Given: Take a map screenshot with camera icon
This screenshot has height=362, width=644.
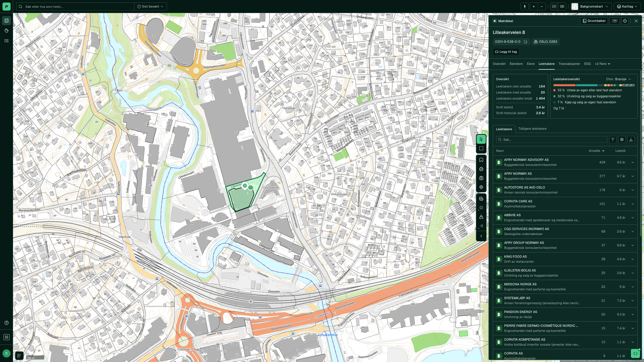Looking at the screenshot, I should 481,178.
